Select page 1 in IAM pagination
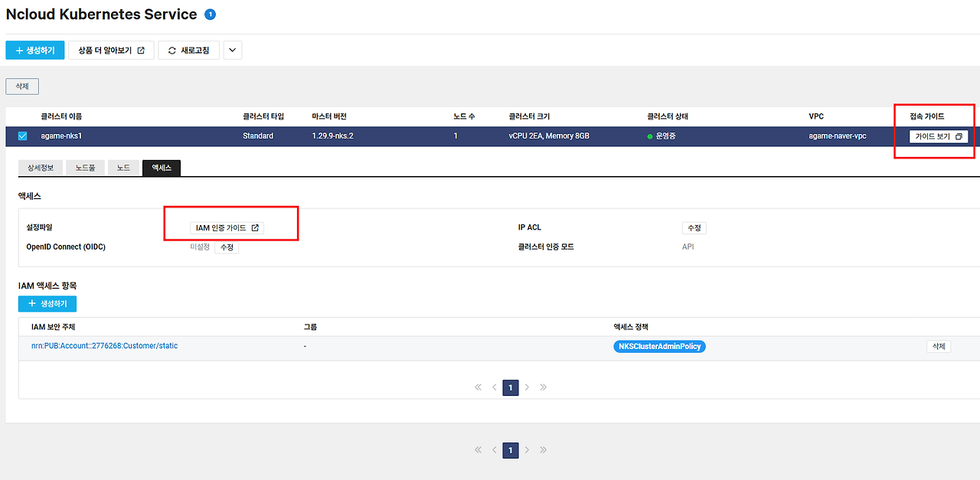The width and height of the screenshot is (980, 480). coord(511,387)
